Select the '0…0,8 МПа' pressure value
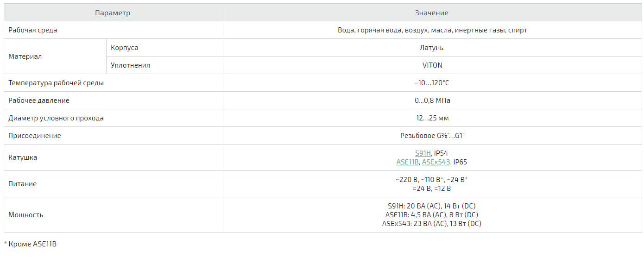This screenshot has width=644, height=258. [x=432, y=101]
